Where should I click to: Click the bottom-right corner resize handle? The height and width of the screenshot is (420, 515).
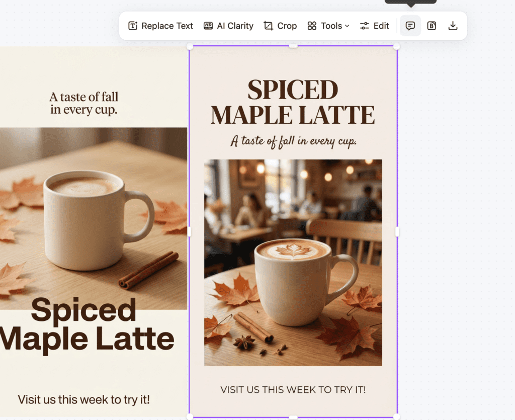(397, 416)
